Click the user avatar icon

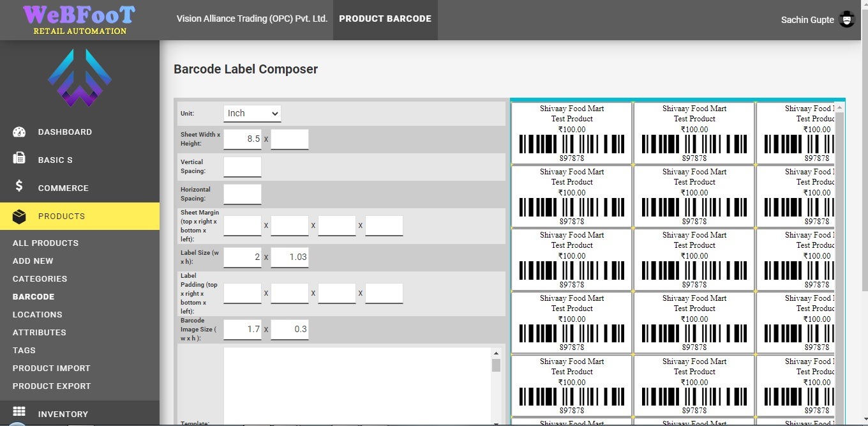pos(846,20)
